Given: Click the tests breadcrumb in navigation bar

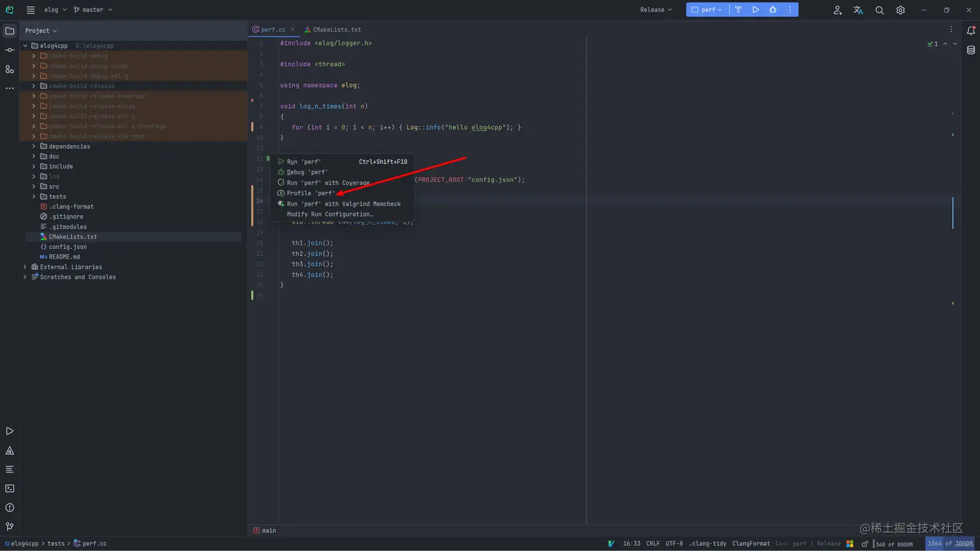Looking at the screenshot, I should (x=56, y=544).
